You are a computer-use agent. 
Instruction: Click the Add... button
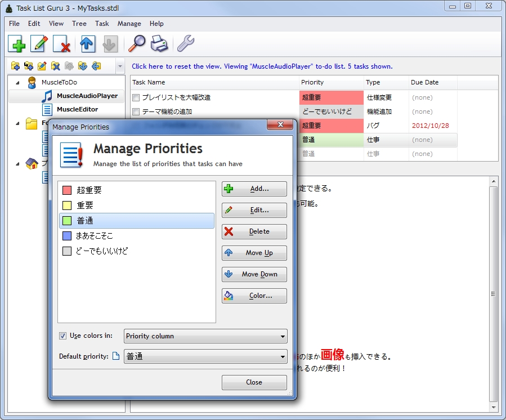[254, 189]
